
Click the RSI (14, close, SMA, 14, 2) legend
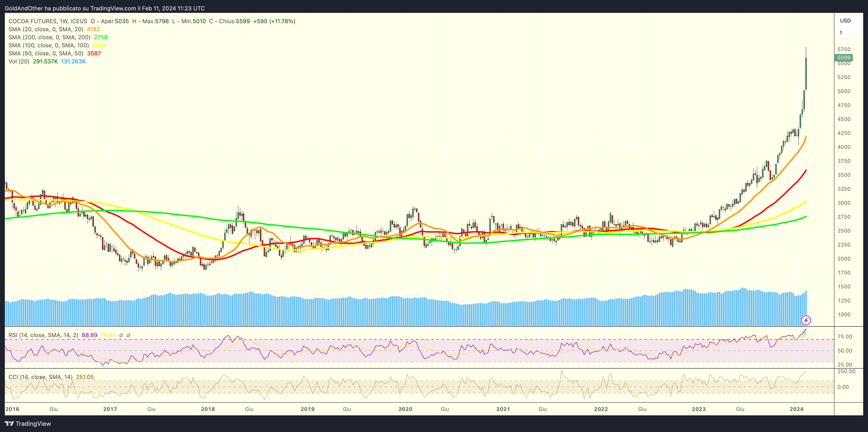pos(44,335)
